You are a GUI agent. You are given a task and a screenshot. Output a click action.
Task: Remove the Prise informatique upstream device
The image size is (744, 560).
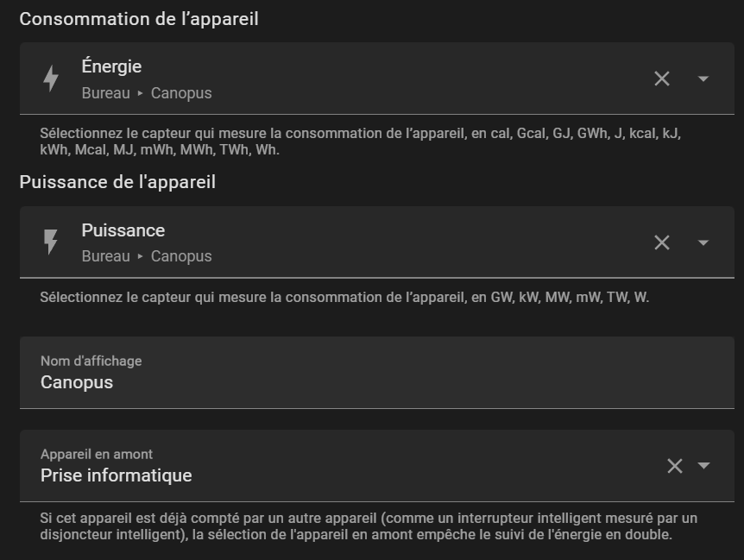tap(675, 466)
